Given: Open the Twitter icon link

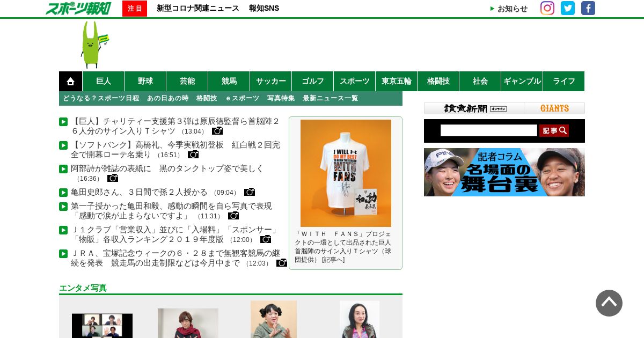Looking at the screenshot, I should click(568, 8).
